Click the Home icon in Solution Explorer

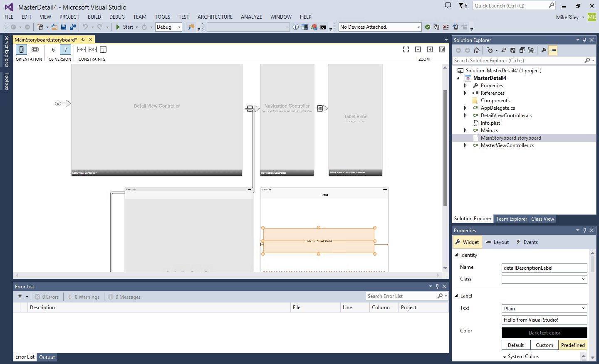click(x=477, y=50)
